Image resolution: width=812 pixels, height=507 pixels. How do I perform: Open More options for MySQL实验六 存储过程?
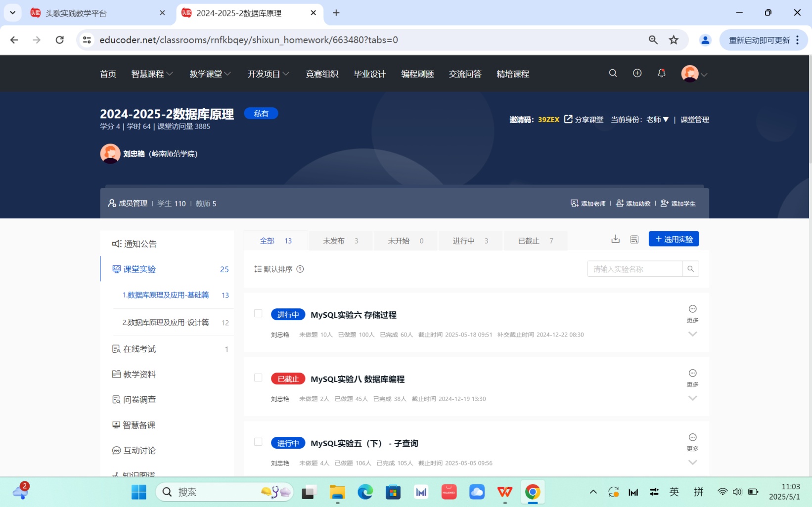(692, 313)
